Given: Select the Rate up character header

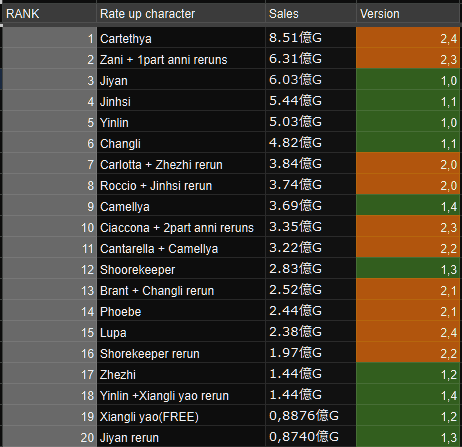Looking at the screenshot, I should pos(181,14).
